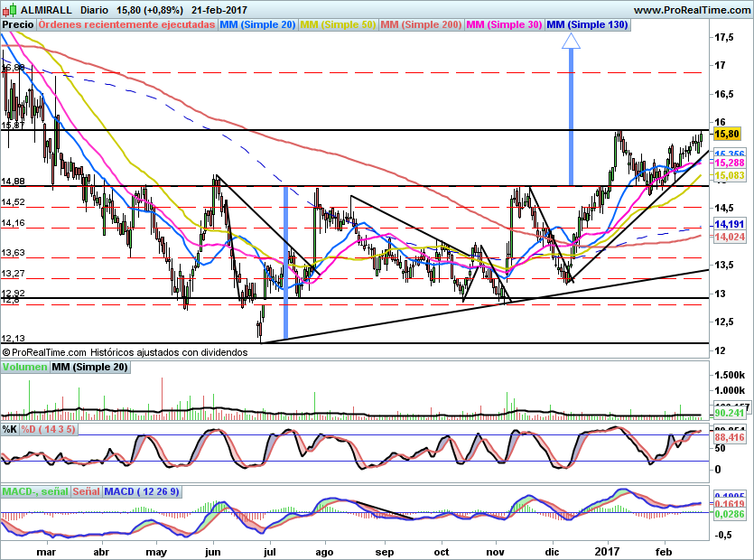The height and width of the screenshot is (560, 754).
Task: Click the 14,16 dashed level label
Action: coord(13,223)
